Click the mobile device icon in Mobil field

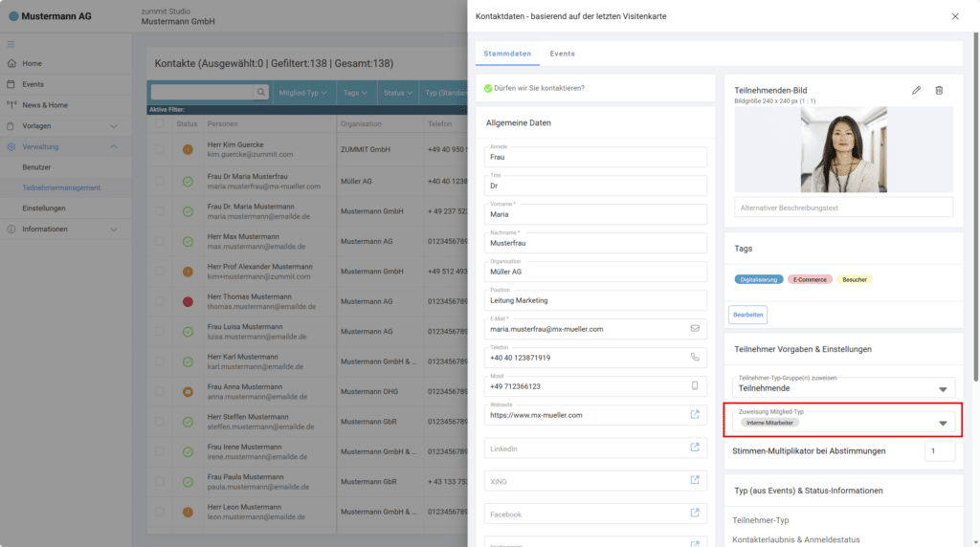pos(695,385)
